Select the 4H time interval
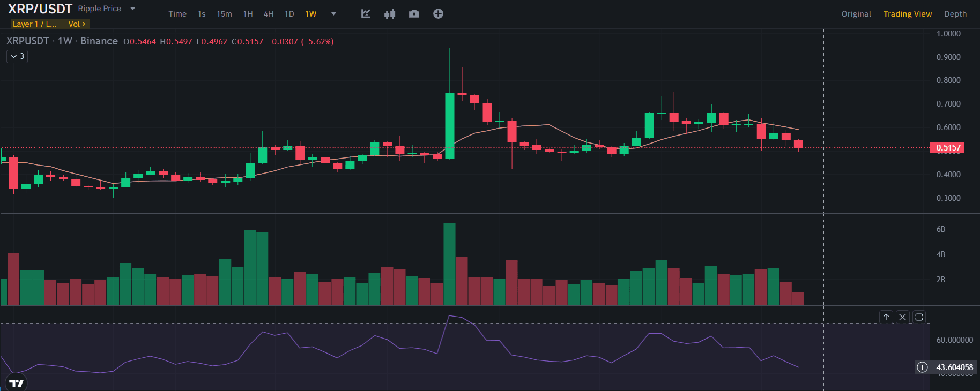 pos(268,14)
